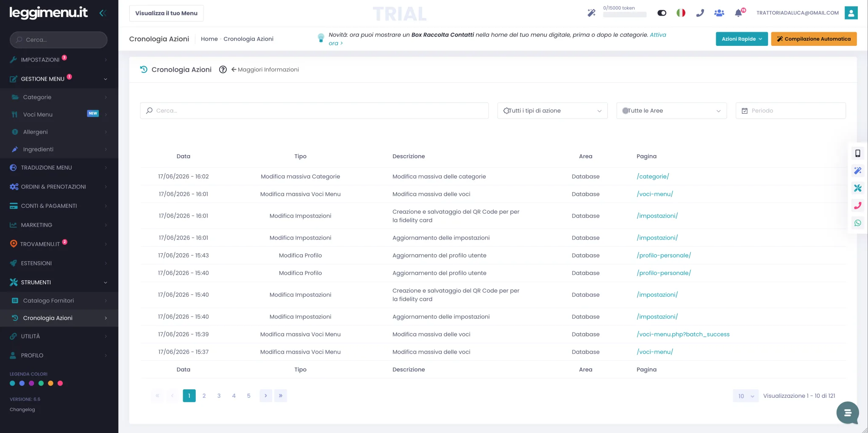Screen dimensions: 868x433
Task: Open WhatsApp chat from the right rail
Action: [x=857, y=223]
